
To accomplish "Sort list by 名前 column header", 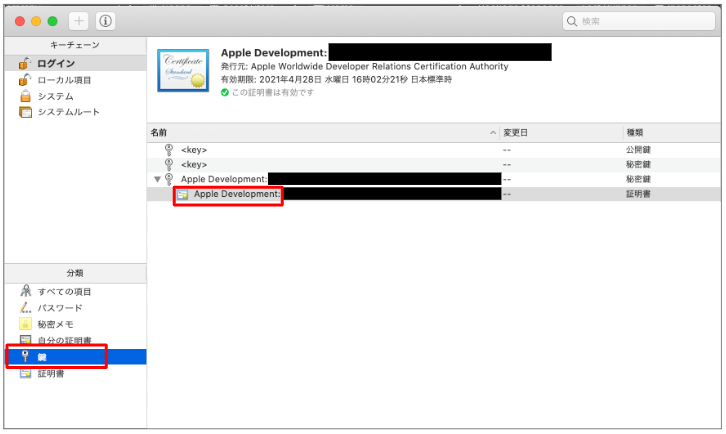I will (x=323, y=132).
